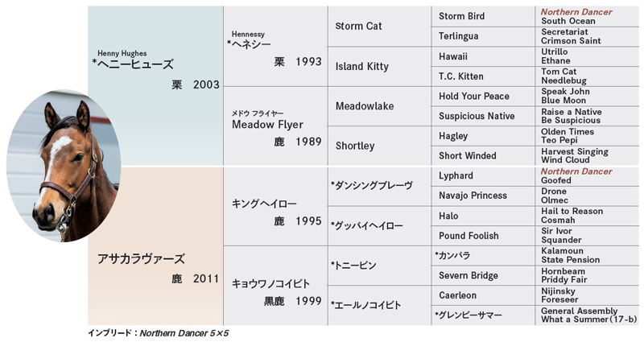Click the red Northern Dancer above South Ocean

tap(576, 12)
